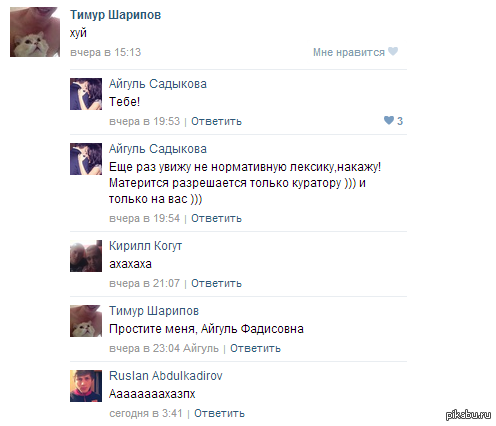Reply to Ruslan Abdulkadirov's comment
The width and height of the screenshot is (496, 426).
(x=219, y=413)
